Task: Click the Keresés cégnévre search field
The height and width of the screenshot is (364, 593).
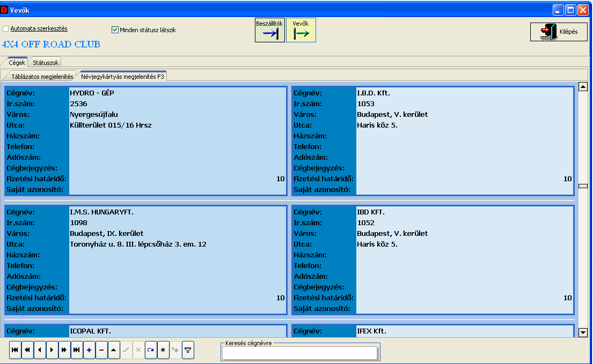Action: (x=299, y=353)
